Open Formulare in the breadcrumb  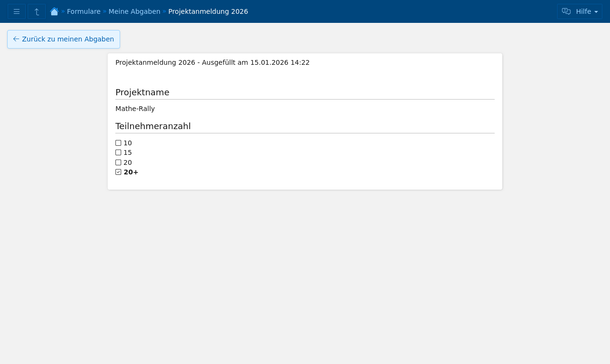tap(83, 11)
